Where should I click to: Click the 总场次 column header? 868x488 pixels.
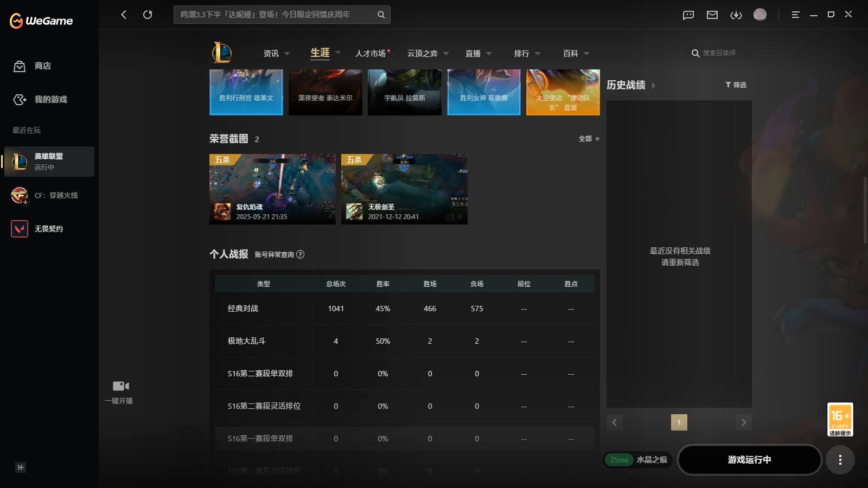[336, 284]
